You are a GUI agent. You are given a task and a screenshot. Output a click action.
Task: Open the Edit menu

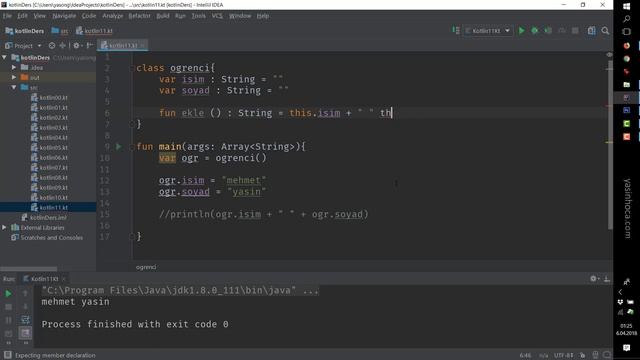(22, 16)
